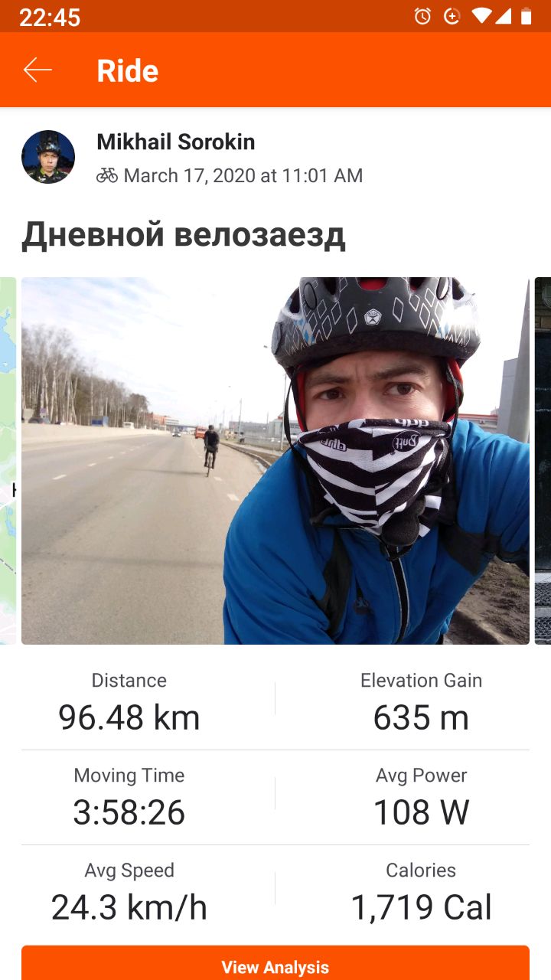Show the map preview at left edge
The width and height of the screenshot is (551, 980).
point(8,461)
